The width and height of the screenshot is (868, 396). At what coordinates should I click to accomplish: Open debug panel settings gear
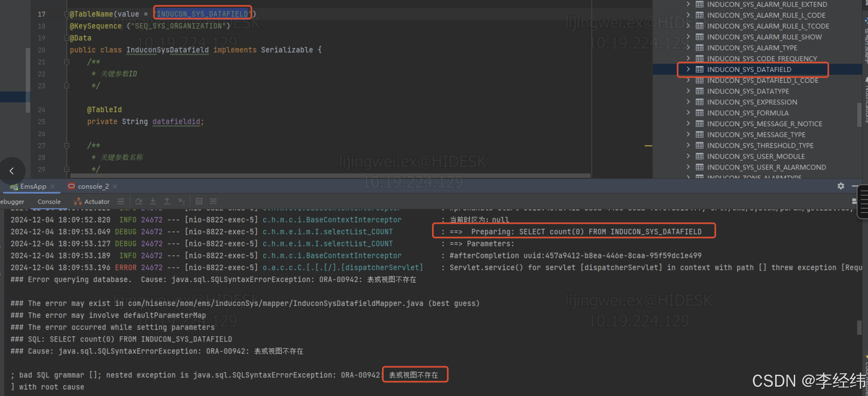pos(841,186)
